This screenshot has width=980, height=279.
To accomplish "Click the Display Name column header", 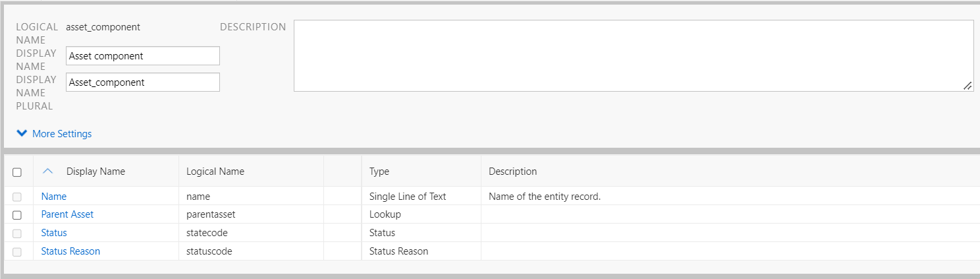I will click(x=95, y=171).
